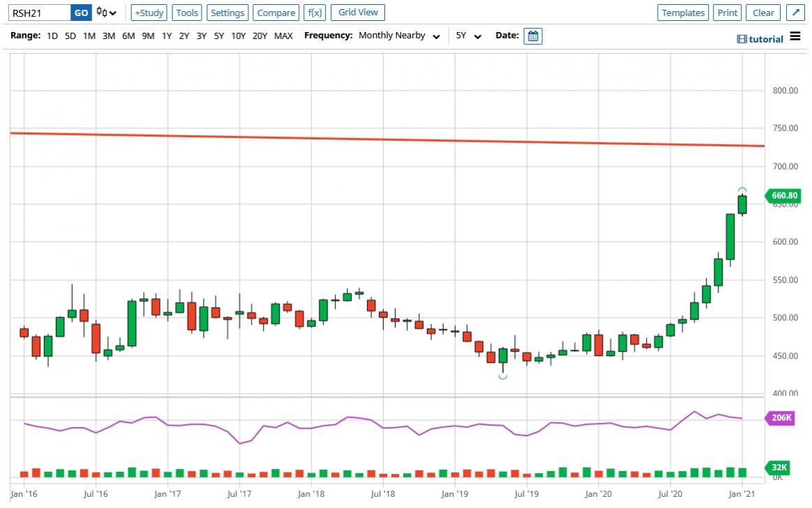Click the RSH21 symbol input field
Viewport: 812px width, 508px height.
point(40,13)
